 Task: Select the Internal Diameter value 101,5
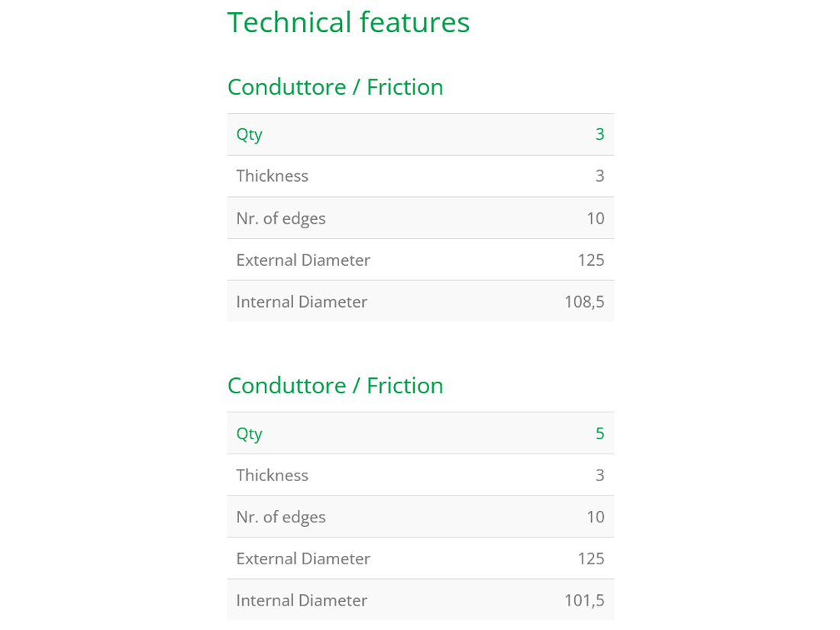[584, 600]
